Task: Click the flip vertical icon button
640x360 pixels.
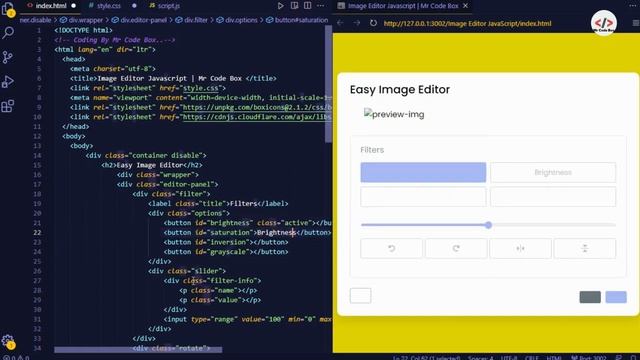Action: pos(585,248)
